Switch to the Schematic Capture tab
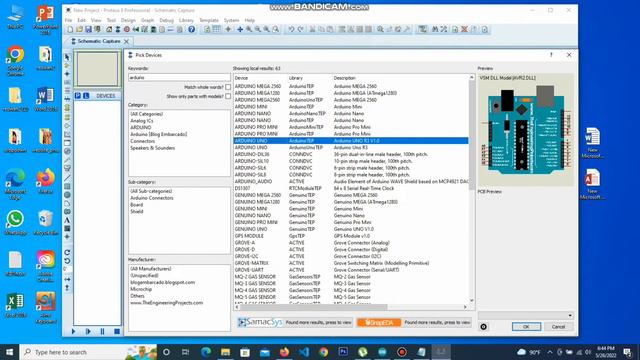 click(x=99, y=41)
